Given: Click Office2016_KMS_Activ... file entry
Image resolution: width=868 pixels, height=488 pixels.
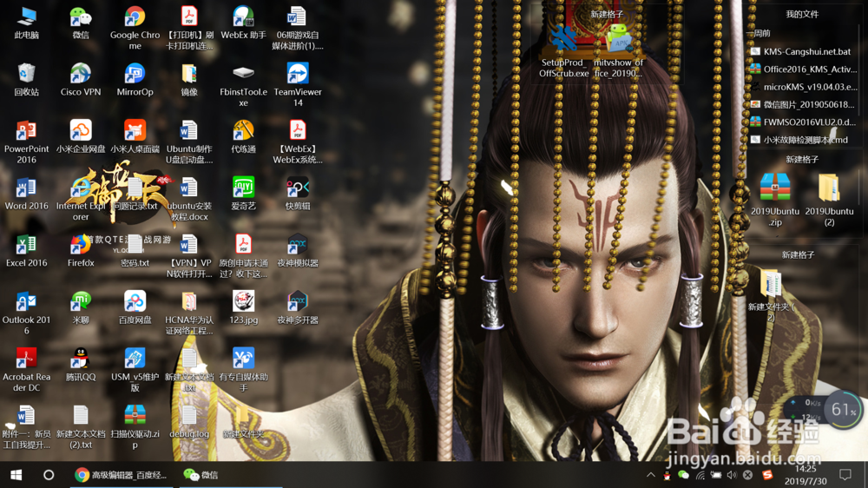Looking at the screenshot, I should tap(802, 69).
